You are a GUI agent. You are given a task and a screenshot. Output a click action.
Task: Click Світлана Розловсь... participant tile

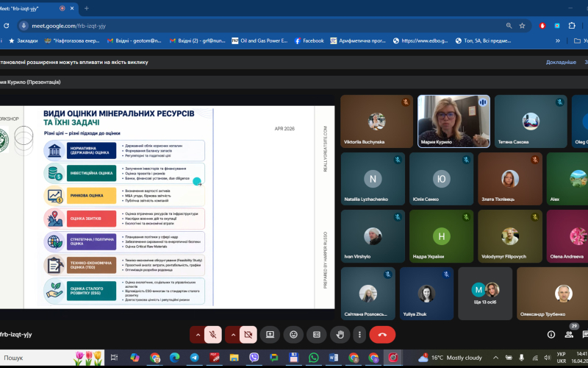pyautogui.click(x=368, y=294)
